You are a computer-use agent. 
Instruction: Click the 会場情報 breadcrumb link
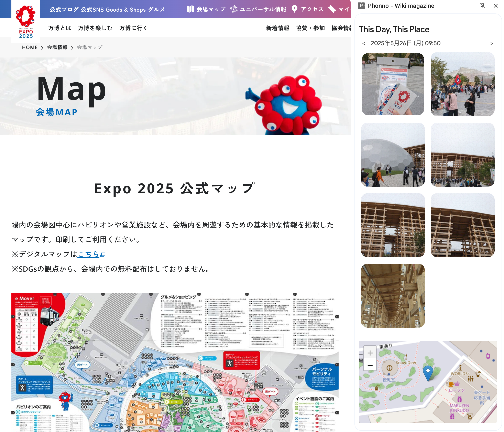point(57,47)
